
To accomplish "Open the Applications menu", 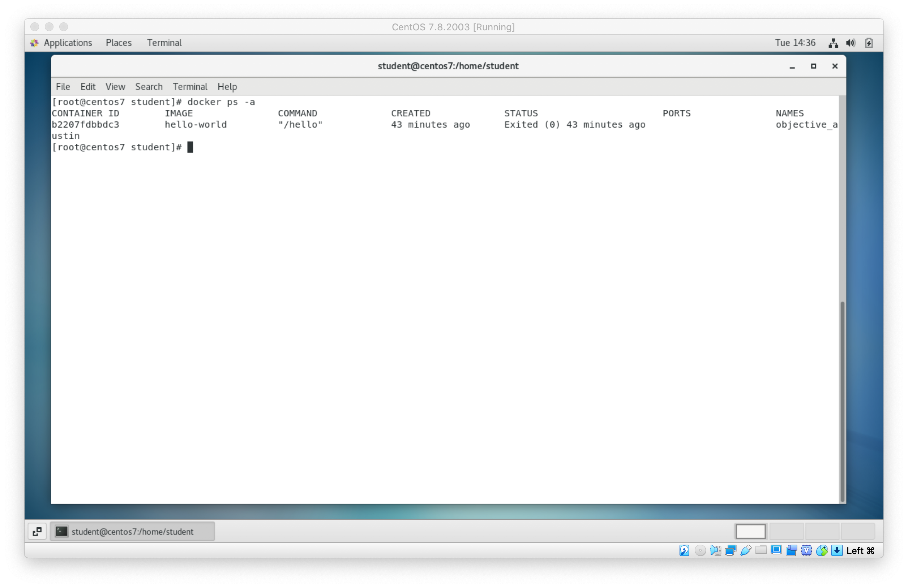I will 68,43.
